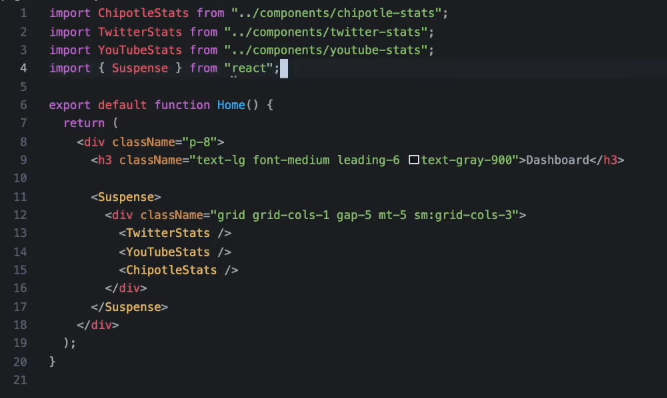Click the YouTubeStats identifier in line 3 import

click(x=140, y=50)
